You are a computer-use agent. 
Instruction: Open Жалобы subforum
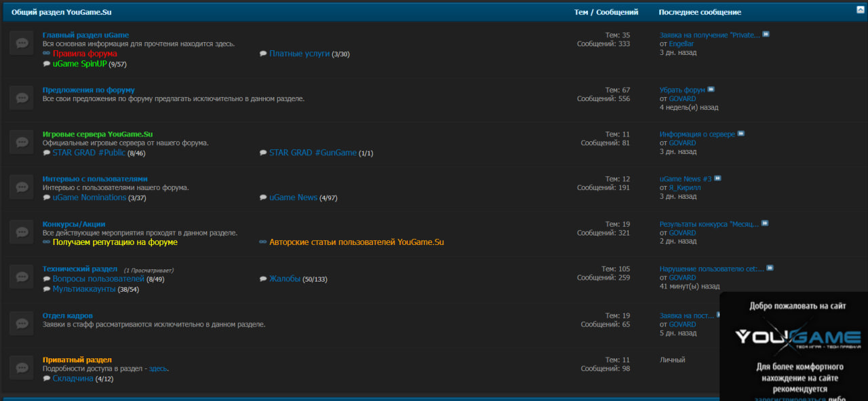coord(285,279)
